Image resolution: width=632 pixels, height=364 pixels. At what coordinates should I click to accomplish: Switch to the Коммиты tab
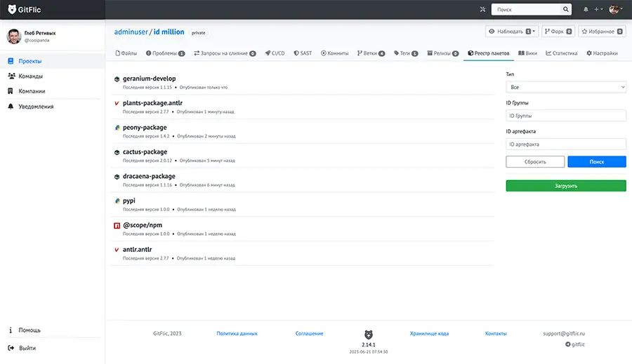pyautogui.click(x=334, y=53)
